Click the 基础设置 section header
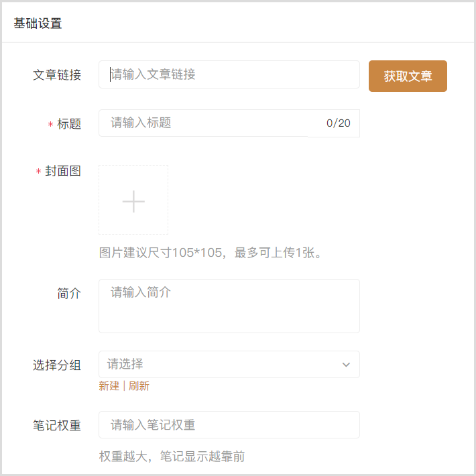This screenshot has width=476, height=476. (38, 23)
